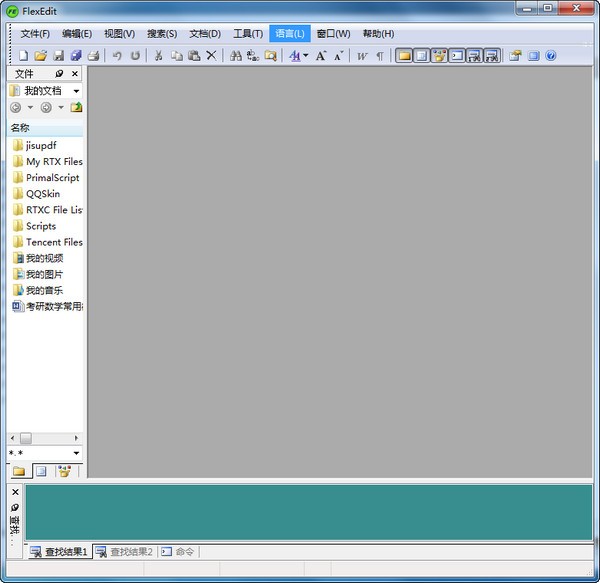Select the Scripts folder

pos(34,226)
